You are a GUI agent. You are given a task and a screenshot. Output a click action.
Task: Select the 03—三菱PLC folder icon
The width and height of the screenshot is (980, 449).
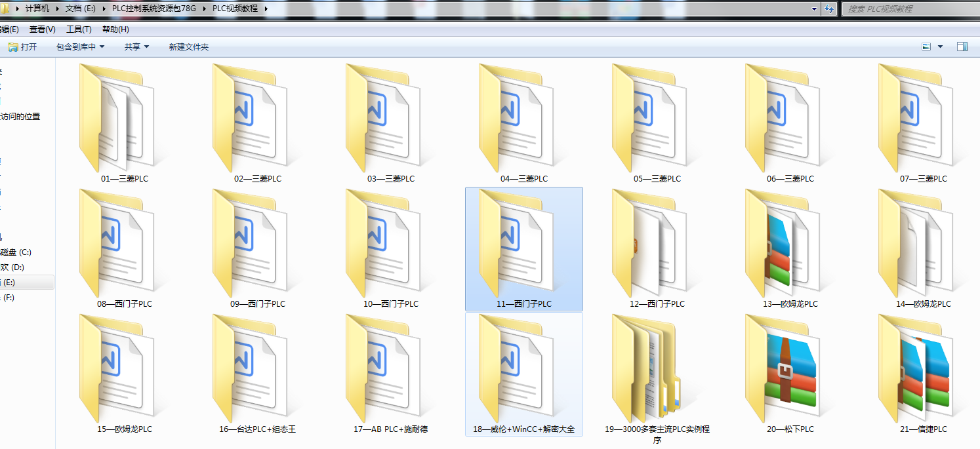tap(383, 117)
